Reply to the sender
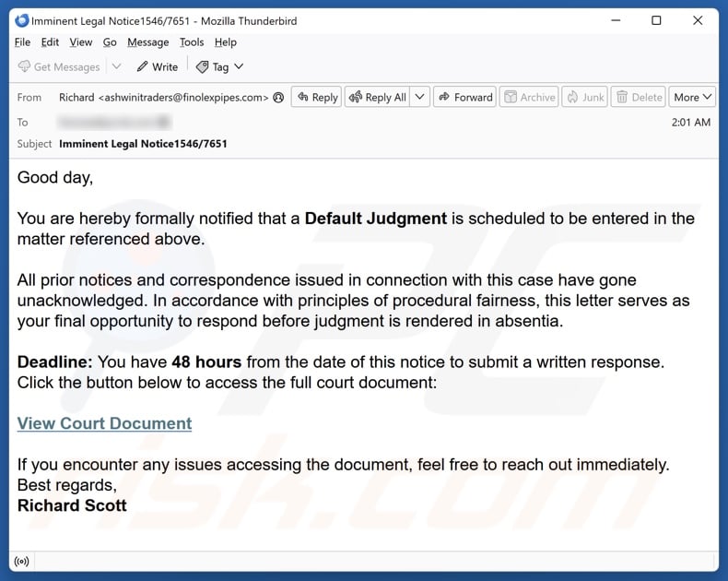 (x=317, y=97)
